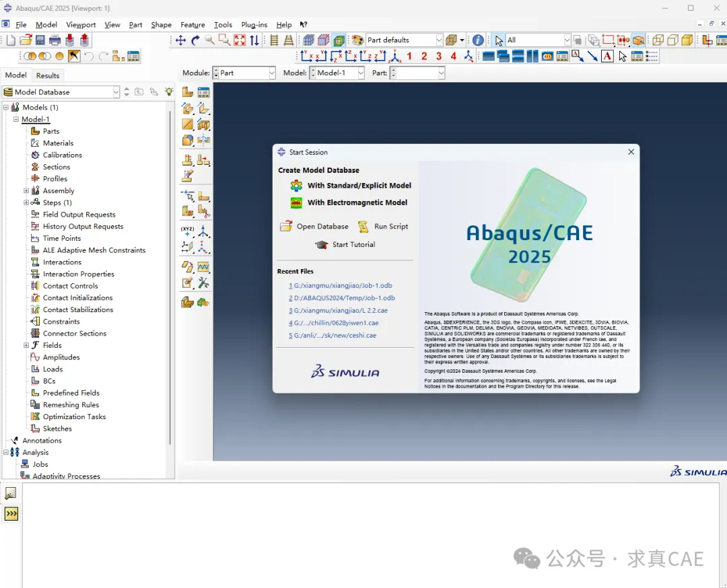Viewport: 727px width, 588px height.
Task: Click the Create Arrow annotation icon
Action: tap(592, 57)
